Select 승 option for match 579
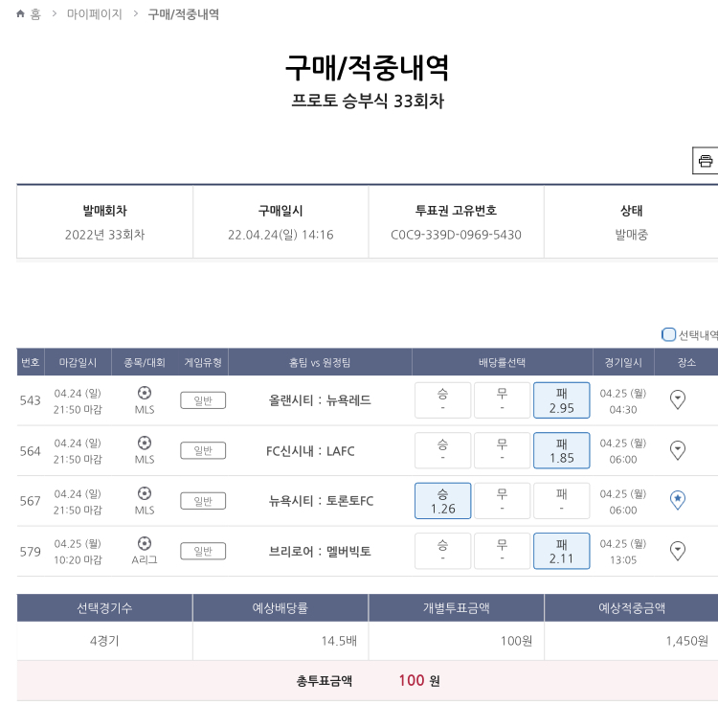718x728 pixels. coord(443,551)
